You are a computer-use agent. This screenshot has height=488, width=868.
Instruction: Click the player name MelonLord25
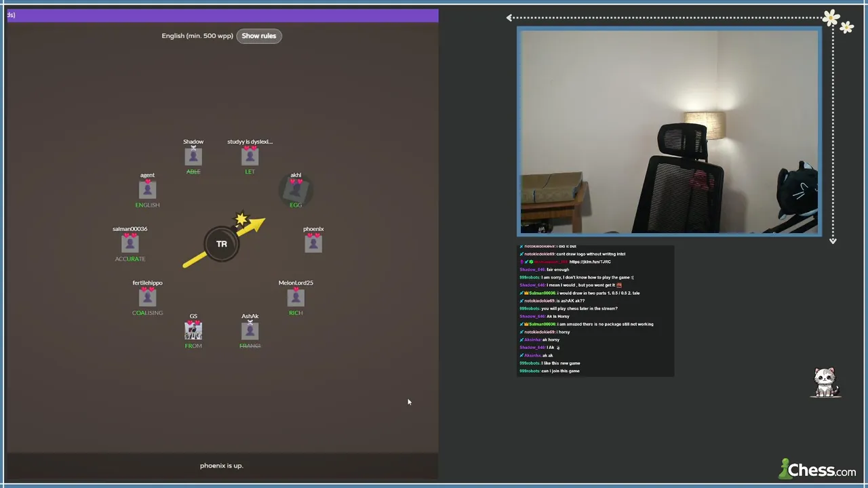pos(296,283)
